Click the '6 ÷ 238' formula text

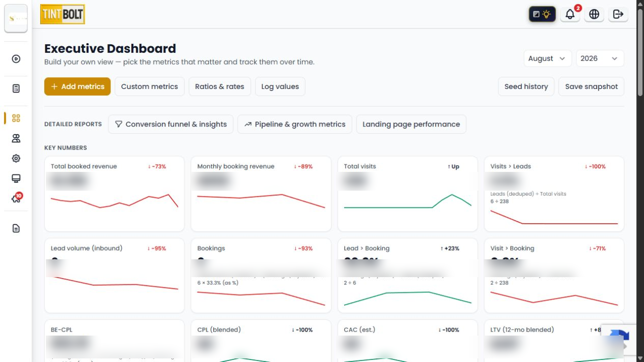[499, 201]
